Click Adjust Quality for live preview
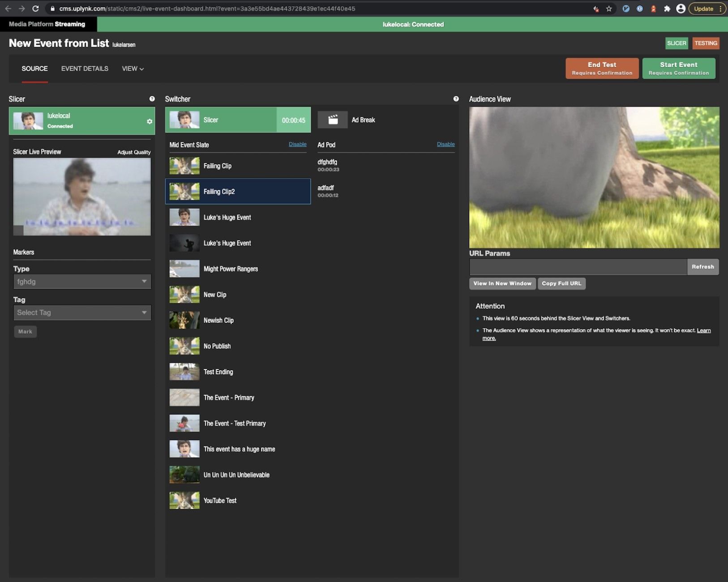Screen dimensions: 728x582 [134, 152]
